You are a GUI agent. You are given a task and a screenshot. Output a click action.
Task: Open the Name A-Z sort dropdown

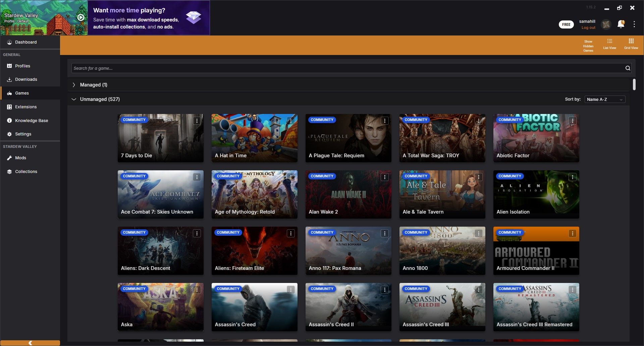pos(604,99)
